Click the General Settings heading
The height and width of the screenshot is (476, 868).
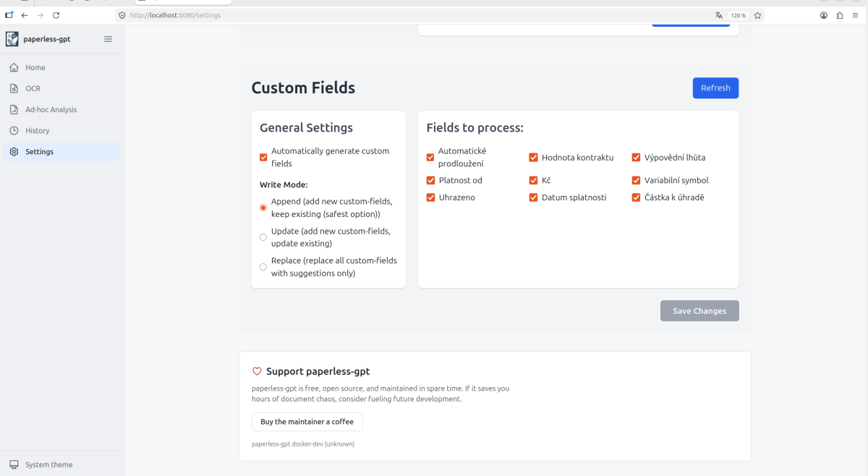[x=306, y=128]
